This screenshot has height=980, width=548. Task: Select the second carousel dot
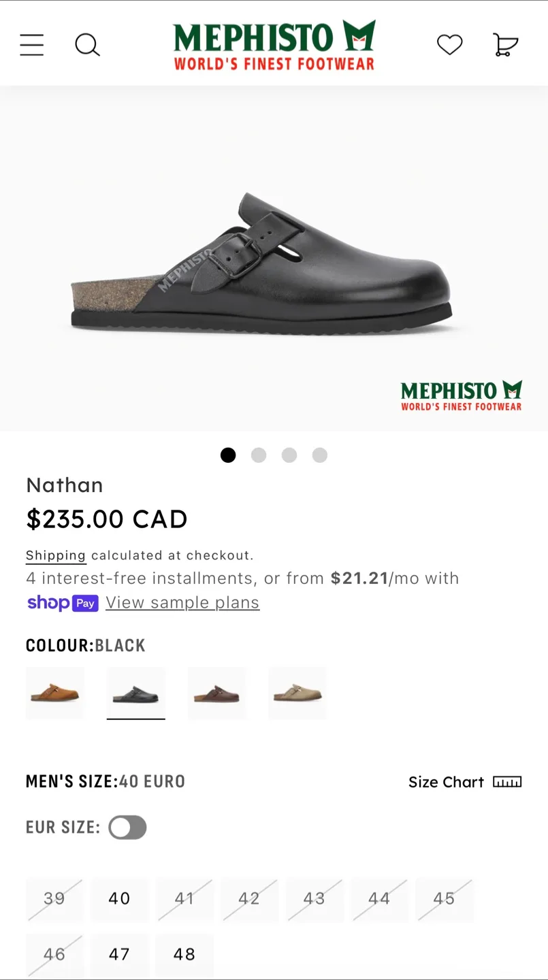pos(259,455)
